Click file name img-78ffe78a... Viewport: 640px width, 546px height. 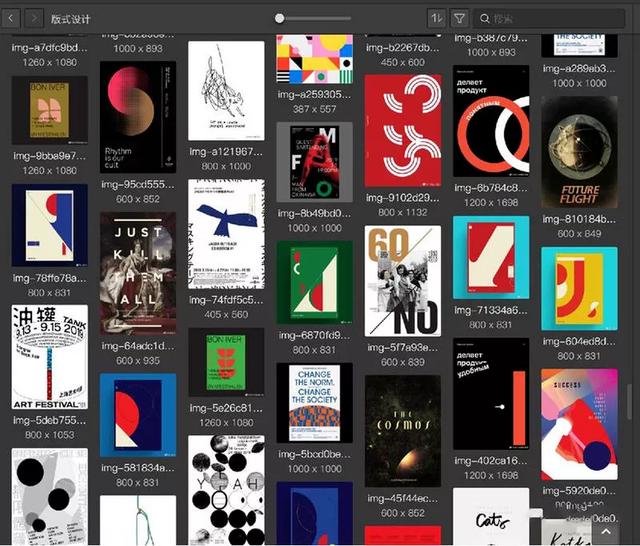pyautogui.click(x=49, y=278)
